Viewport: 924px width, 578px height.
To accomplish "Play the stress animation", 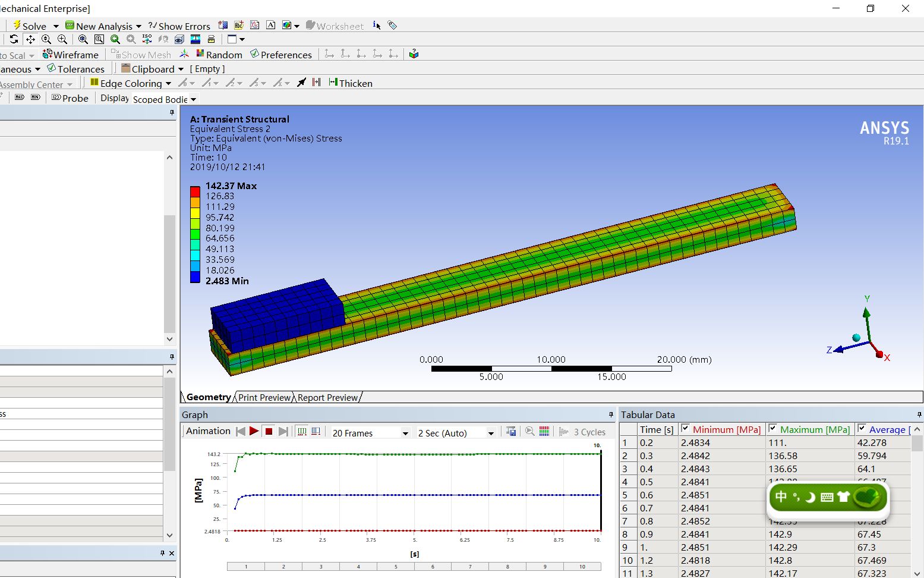I will (253, 431).
